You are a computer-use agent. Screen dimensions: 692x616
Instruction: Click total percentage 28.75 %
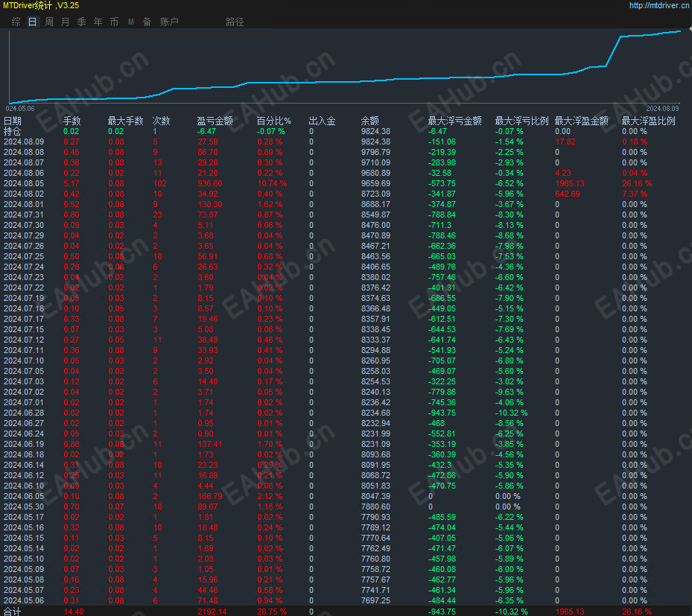pos(273,612)
